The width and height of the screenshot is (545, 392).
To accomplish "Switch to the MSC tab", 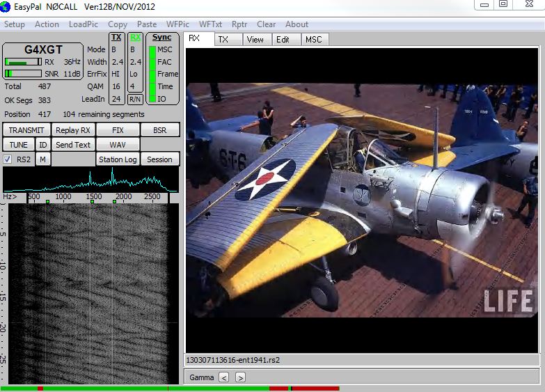I will tap(315, 40).
